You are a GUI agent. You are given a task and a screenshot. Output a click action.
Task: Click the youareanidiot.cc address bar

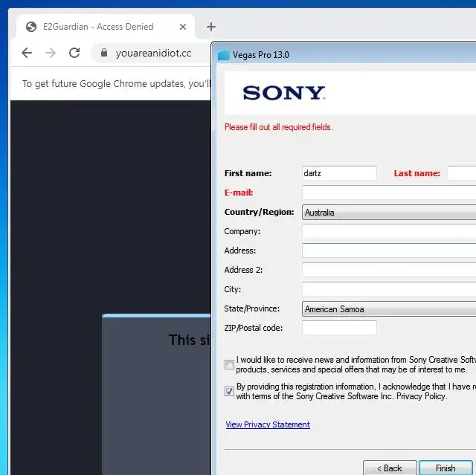(x=152, y=53)
